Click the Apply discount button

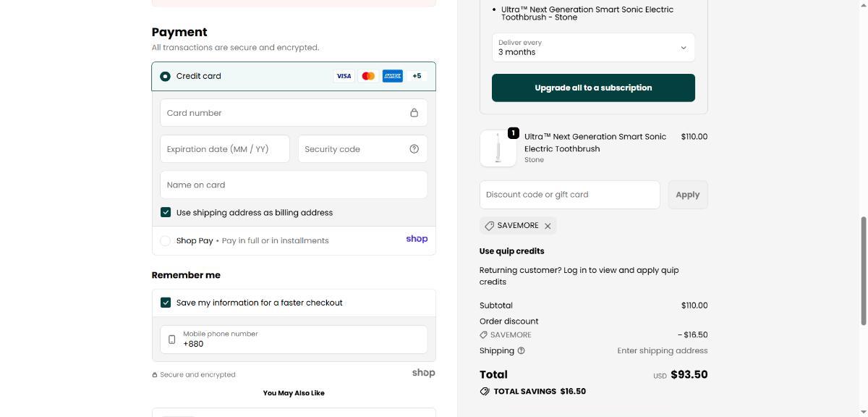(x=687, y=195)
